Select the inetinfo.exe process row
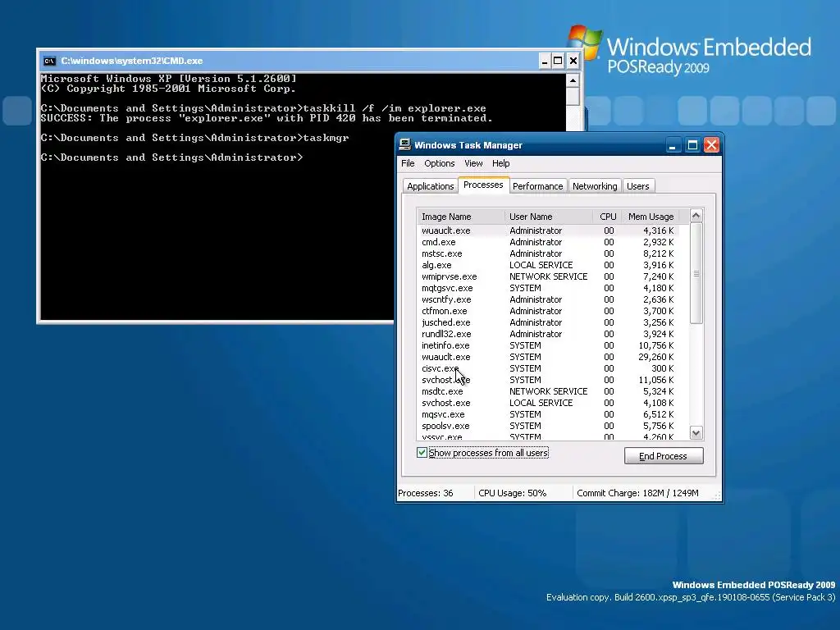This screenshot has width=840, height=630. click(x=548, y=345)
